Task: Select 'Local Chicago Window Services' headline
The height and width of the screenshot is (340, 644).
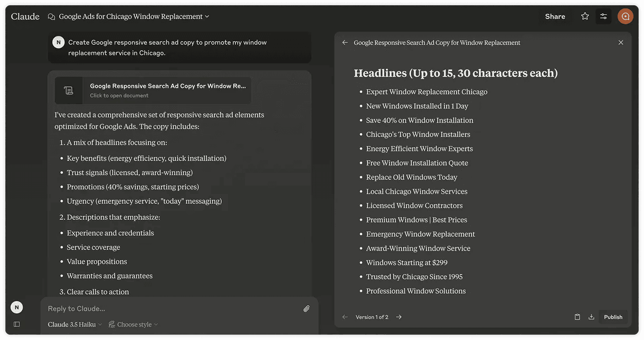Action: (x=416, y=191)
